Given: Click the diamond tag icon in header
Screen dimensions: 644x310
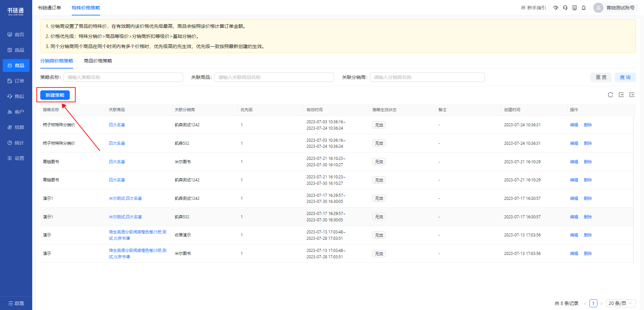Looking at the screenshot, I should [x=556, y=8].
